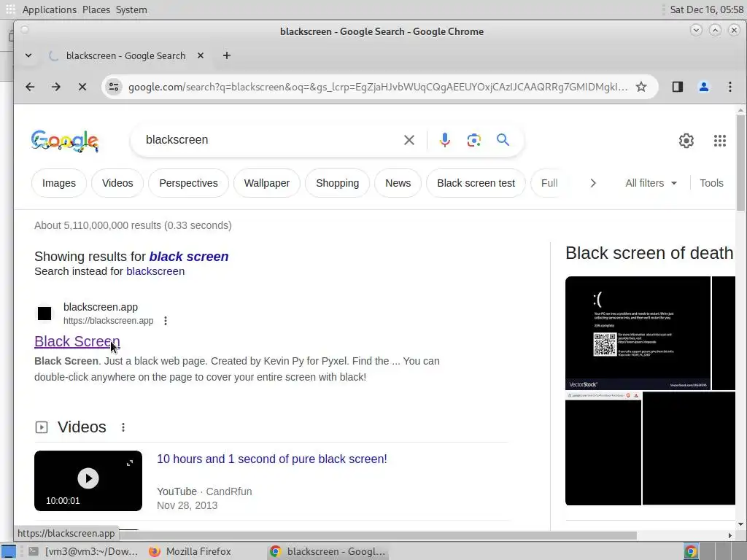This screenshot has height=560, width=747.
Task: Open the Black Screen result link
Action: click(77, 341)
